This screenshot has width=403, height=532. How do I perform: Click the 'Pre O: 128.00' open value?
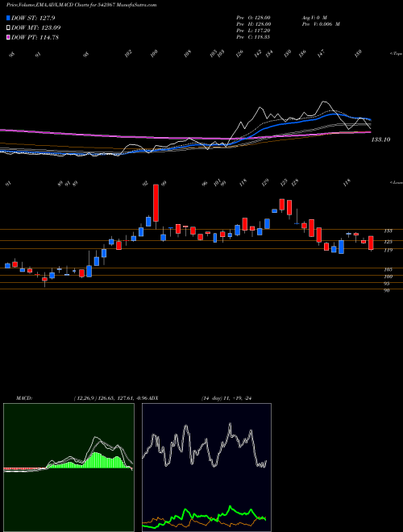click(x=253, y=17)
